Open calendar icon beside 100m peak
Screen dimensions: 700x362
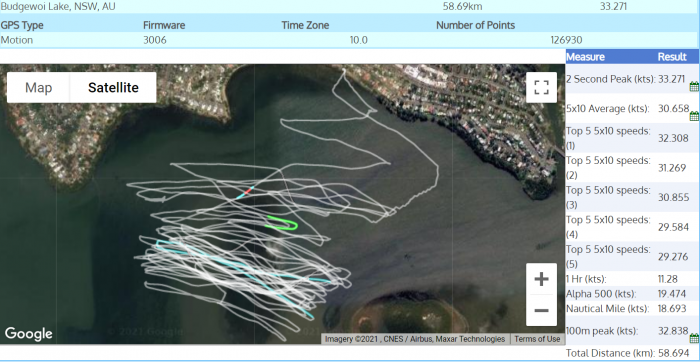point(694,338)
